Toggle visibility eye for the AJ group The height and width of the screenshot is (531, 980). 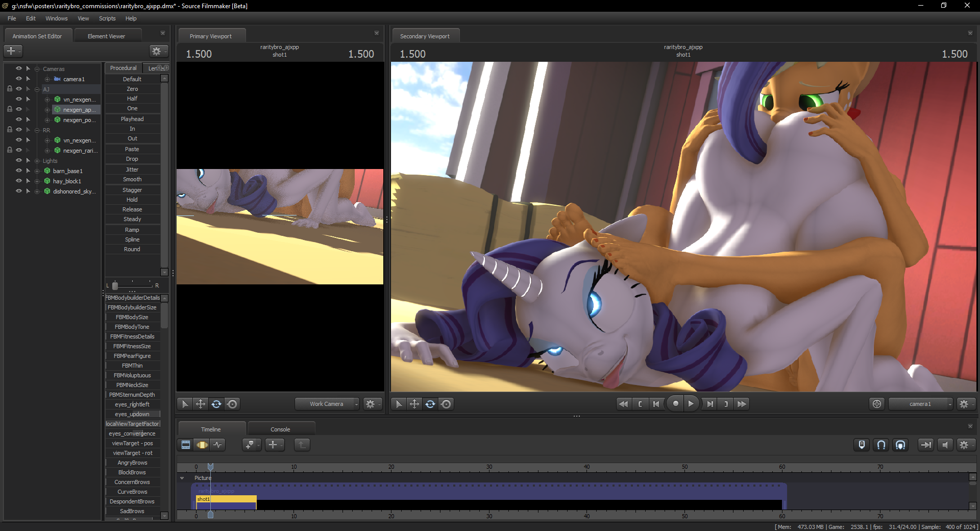click(19, 89)
